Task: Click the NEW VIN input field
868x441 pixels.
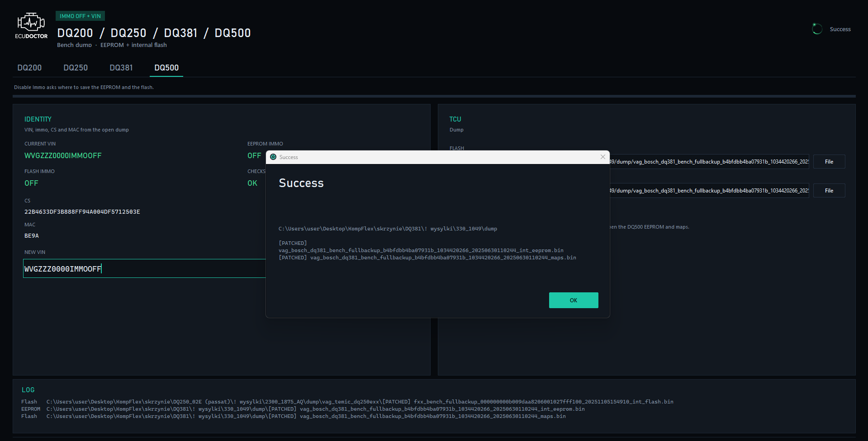Action: 144,268
